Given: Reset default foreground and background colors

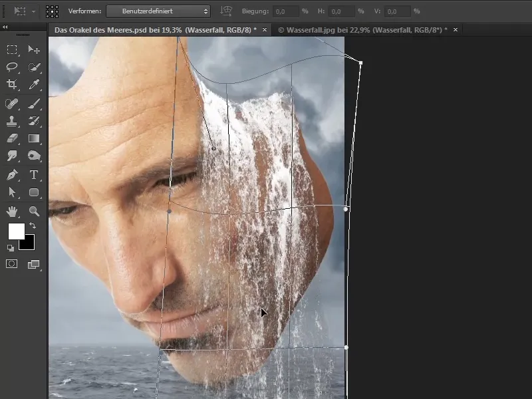Looking at the screenshot, I should point(11,248).
